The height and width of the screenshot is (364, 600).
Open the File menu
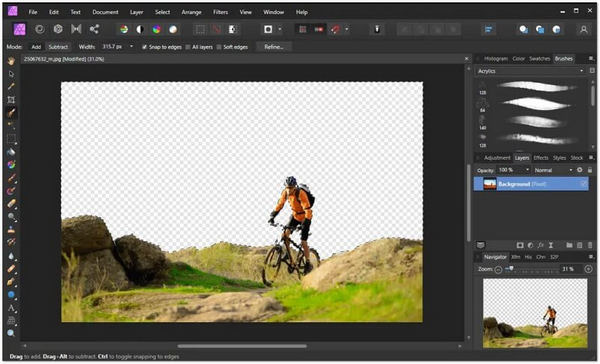point(33,12)
